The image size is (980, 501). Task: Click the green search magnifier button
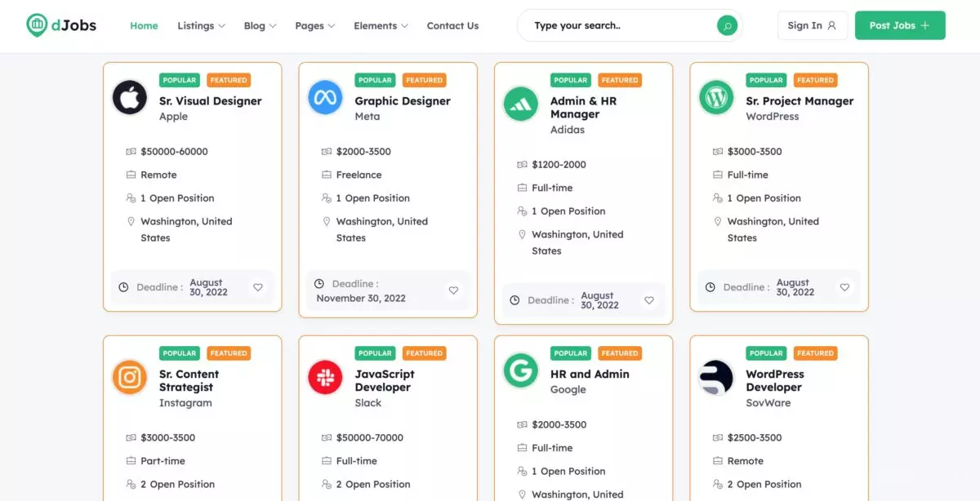click(727, 25)
